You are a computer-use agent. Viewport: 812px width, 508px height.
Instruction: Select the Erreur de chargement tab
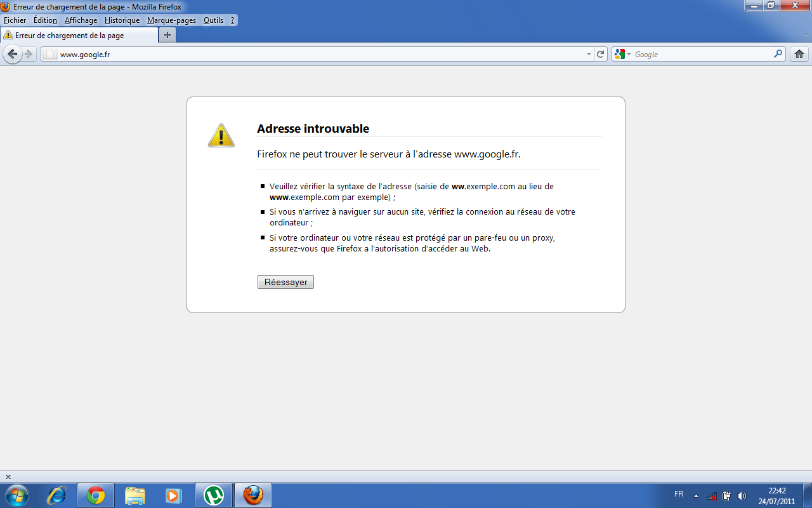click(79, 36)
